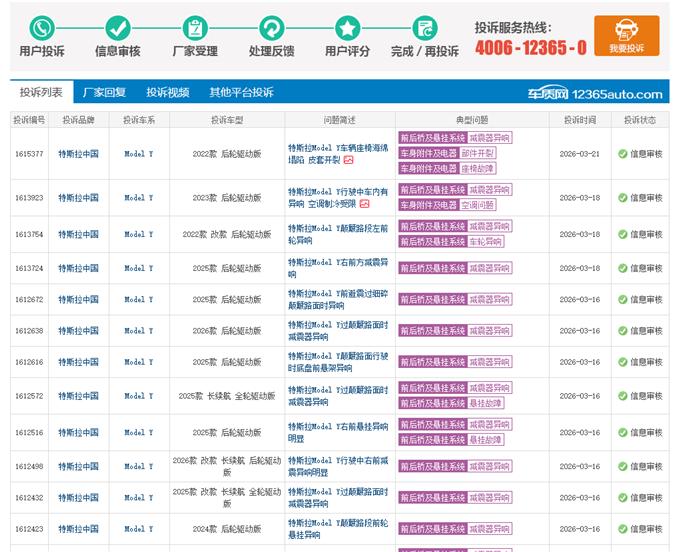Click the 完成/再投诉 document icon

point(424,27)
